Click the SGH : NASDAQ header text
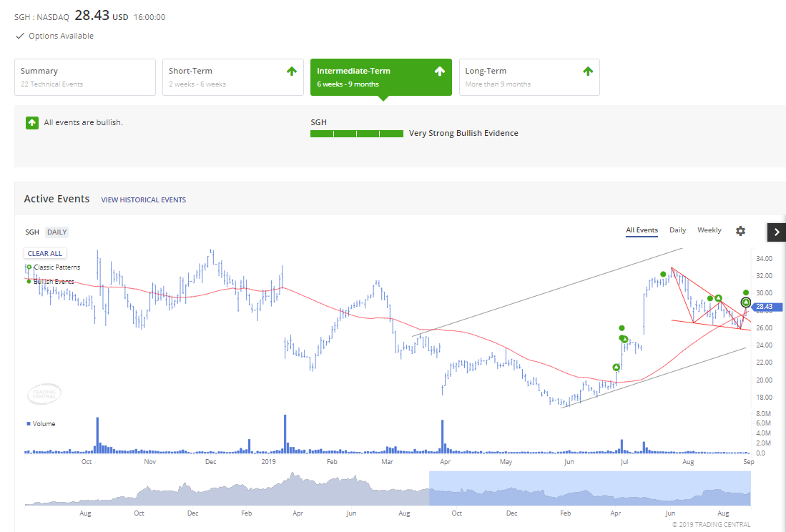786x532 pixels. (x=41, y=17)
